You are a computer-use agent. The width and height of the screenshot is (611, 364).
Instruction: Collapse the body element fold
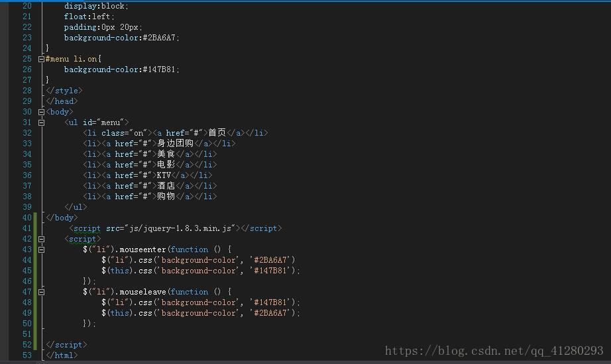pos(41,112)
